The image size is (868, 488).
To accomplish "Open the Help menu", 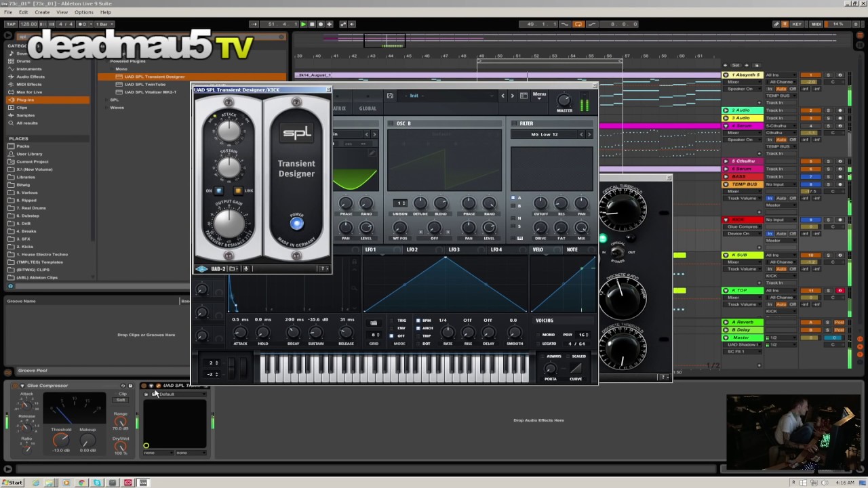I will point(106,12).
